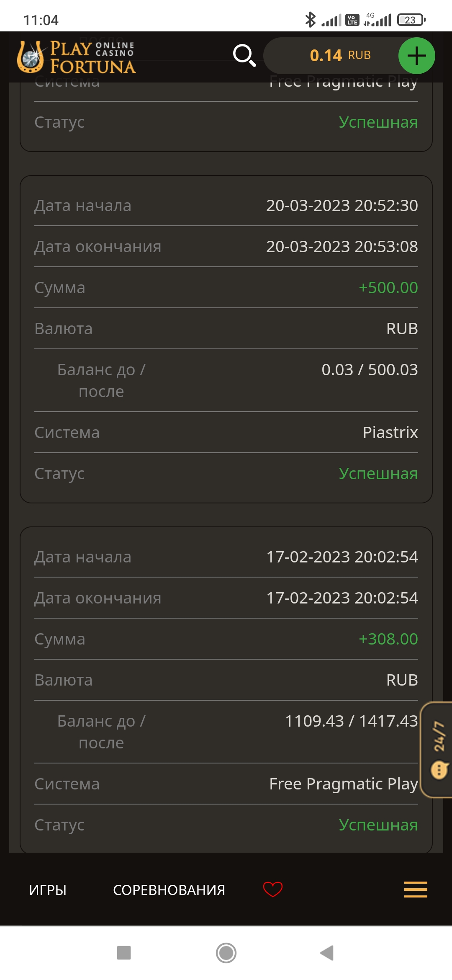Tap the +308.00 transaction amount

click(x=388, y=639)
